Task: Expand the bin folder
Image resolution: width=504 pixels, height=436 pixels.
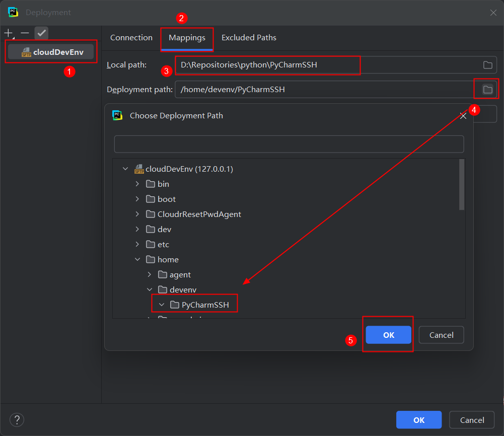Action: 137,184
